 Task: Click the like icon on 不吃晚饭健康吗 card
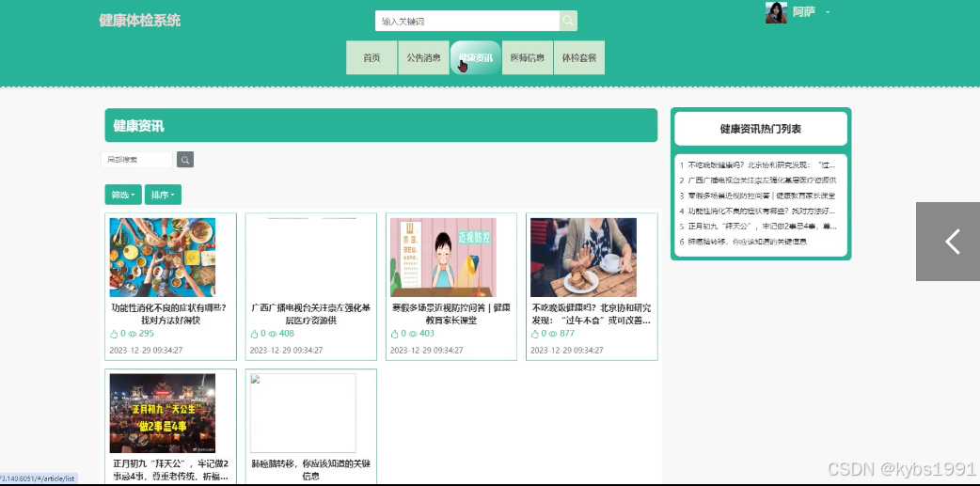(x=535, y=335)
